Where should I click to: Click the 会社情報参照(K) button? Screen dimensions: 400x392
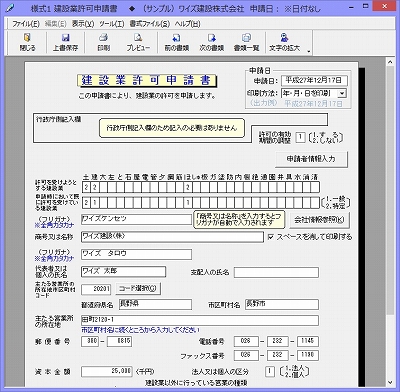pos(319,220)
